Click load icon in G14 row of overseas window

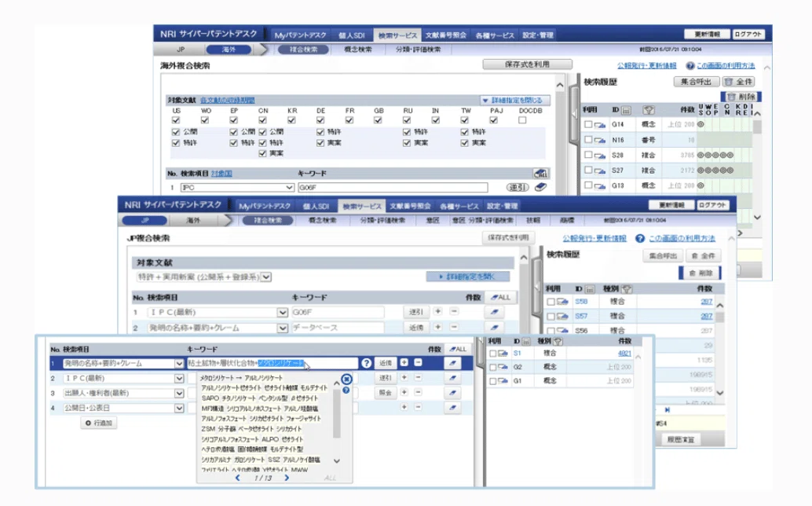[600, 125]
